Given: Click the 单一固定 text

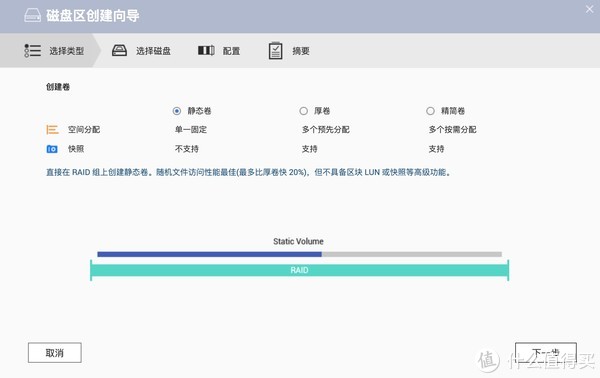Looking at the screenshot, I should click(x=191, y=130).
